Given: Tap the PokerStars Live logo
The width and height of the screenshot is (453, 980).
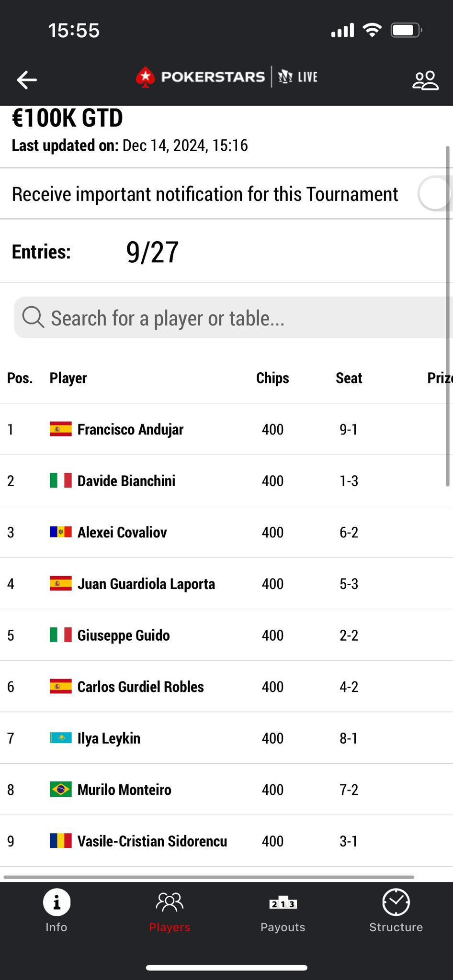Looking at the screenshot, I should point(226,77).
